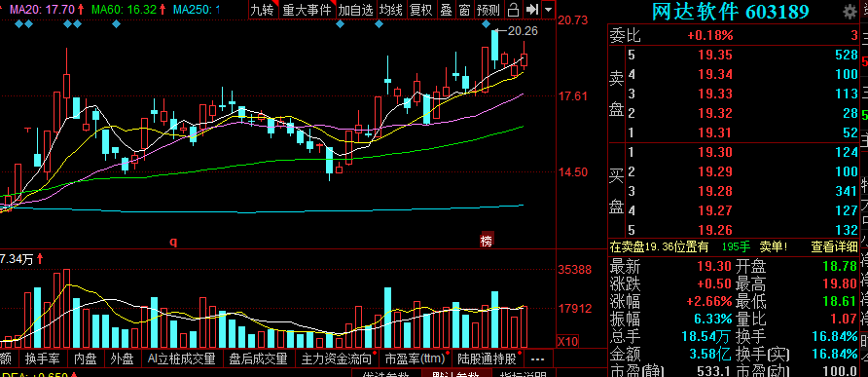Click sell level 5 price 19.35

(x=714, y=55)
